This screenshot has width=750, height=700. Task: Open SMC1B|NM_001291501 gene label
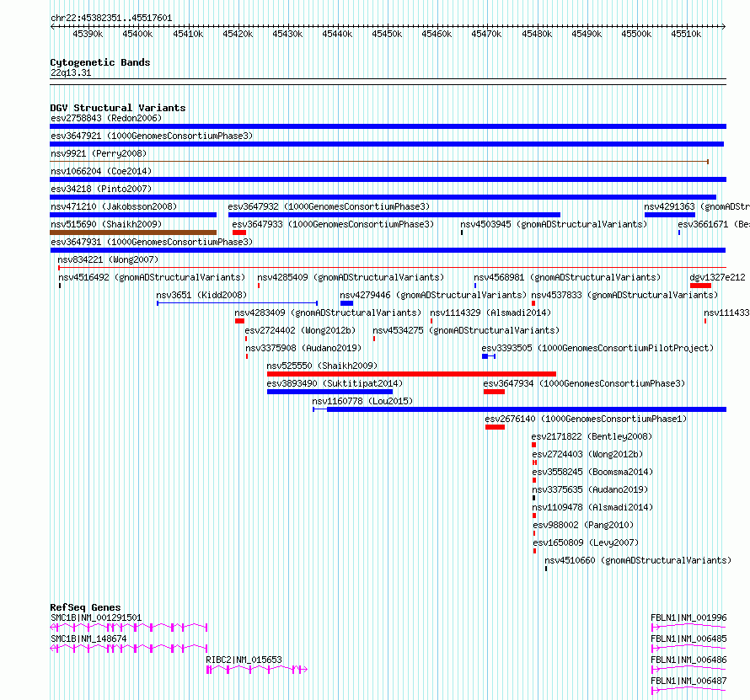96,617
